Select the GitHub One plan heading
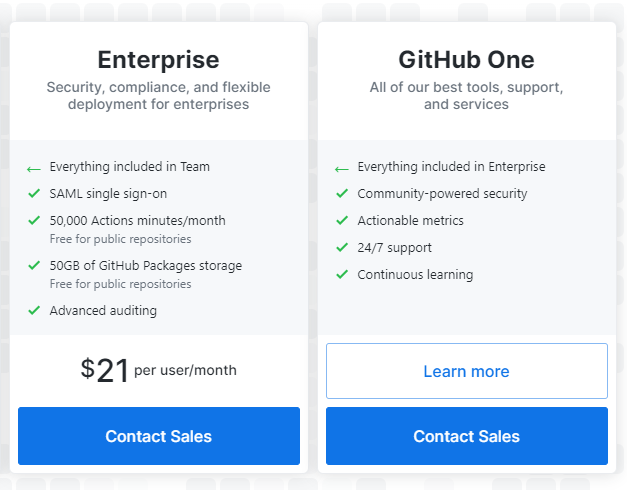 (x=466, y=59)
